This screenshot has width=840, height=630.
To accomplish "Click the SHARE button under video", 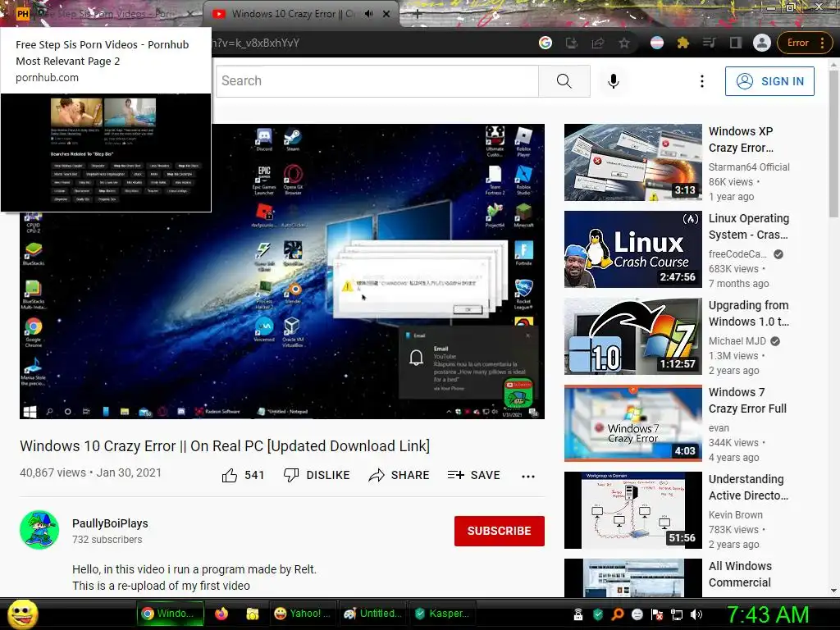I will point(399,475).
